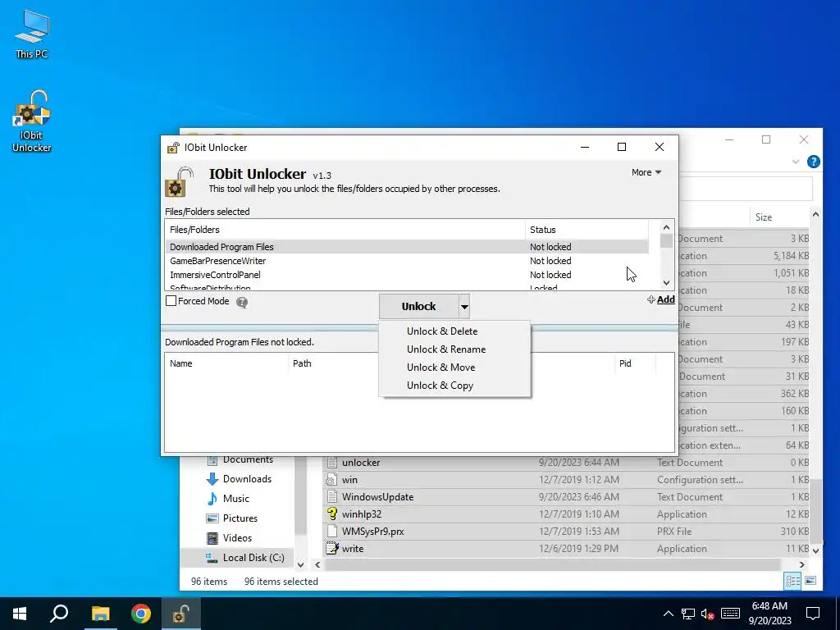Open the Windows Start menu
The image size is (840, 630).
(20, 614)
